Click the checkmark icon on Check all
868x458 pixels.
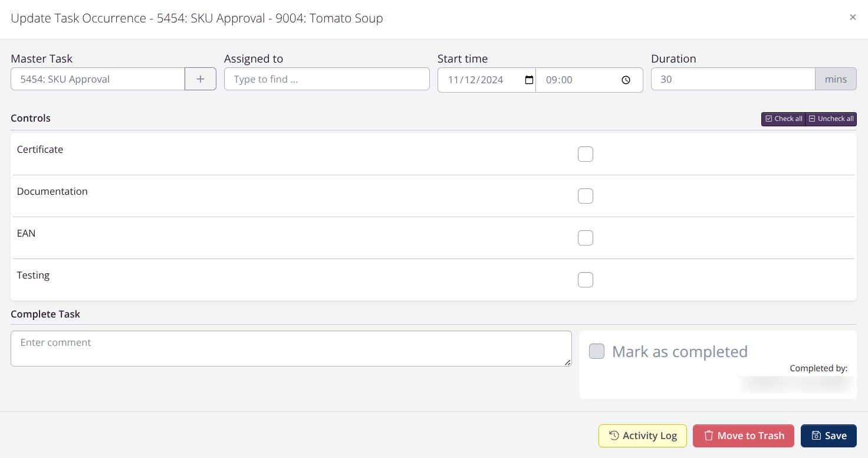tap(768, 119)
